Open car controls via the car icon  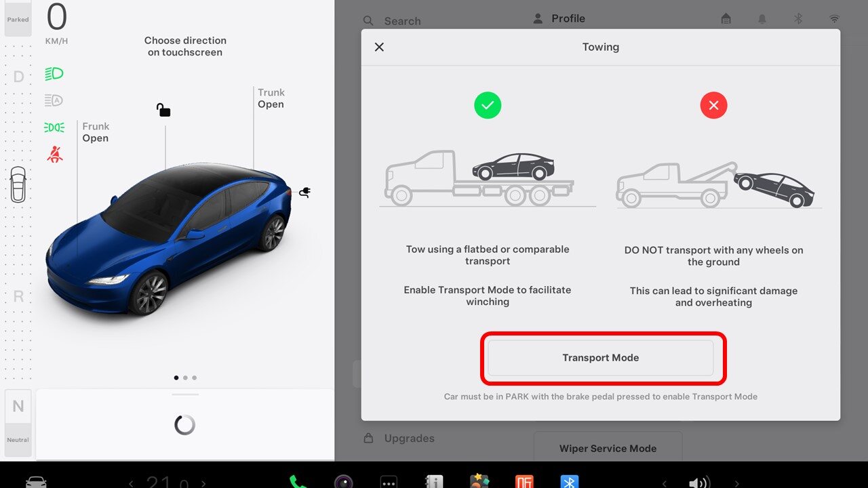click(36, 482)
